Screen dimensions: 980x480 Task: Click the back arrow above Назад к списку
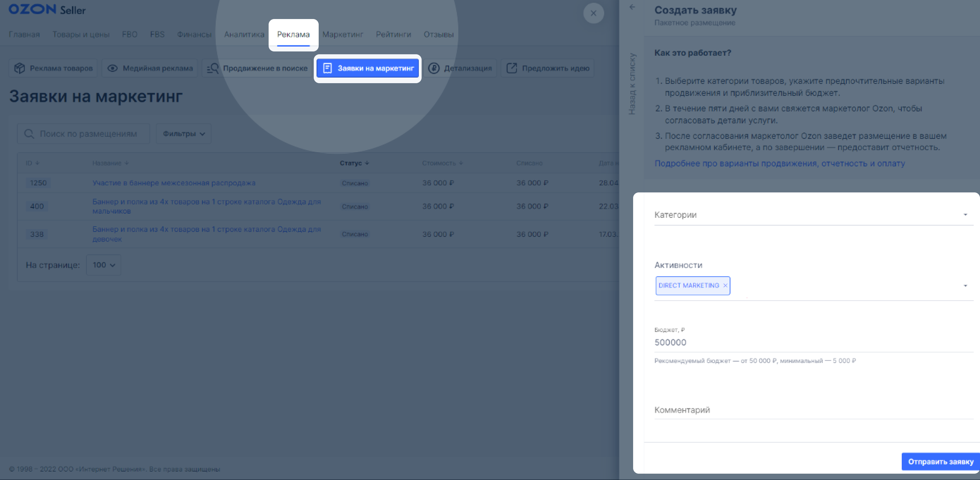(632, 7)
